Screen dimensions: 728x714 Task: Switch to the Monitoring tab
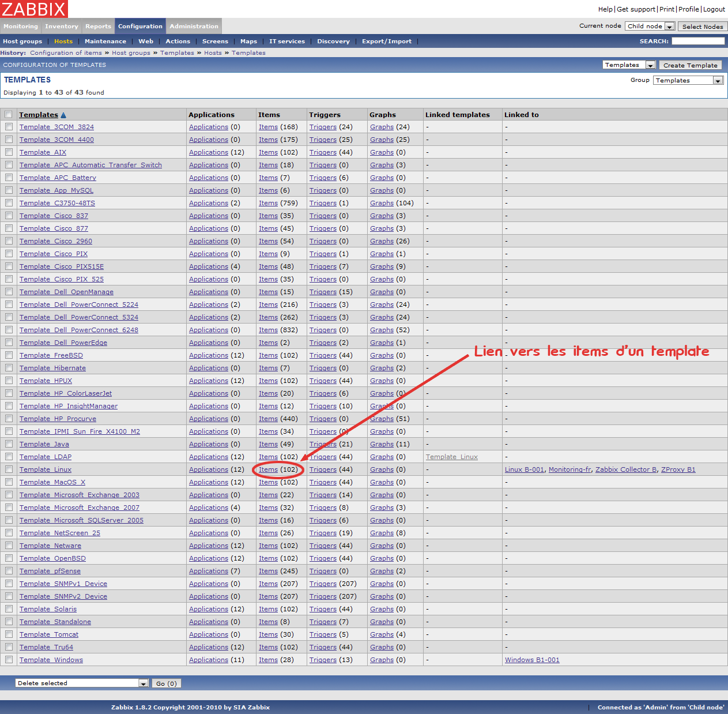21,27
